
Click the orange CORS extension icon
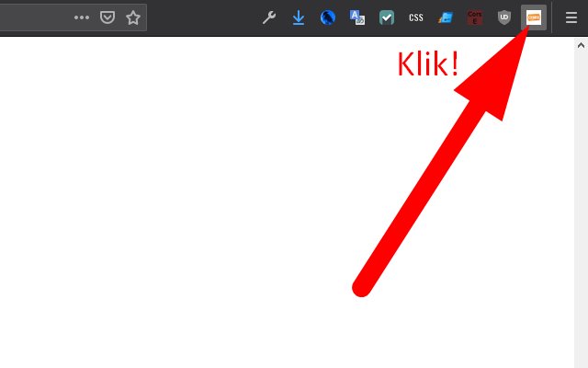pyautogui.click(x=534, y=17)
